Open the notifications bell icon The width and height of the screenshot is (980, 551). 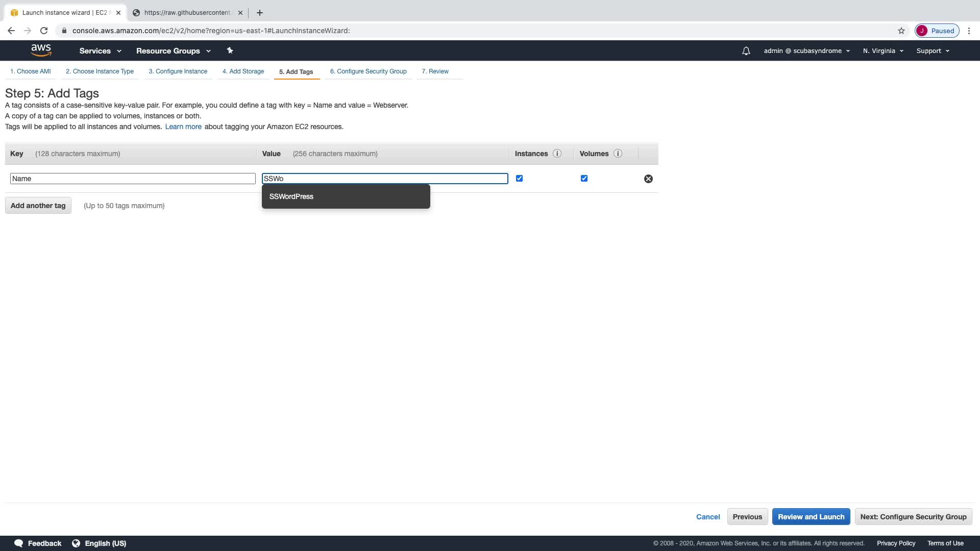746,51
